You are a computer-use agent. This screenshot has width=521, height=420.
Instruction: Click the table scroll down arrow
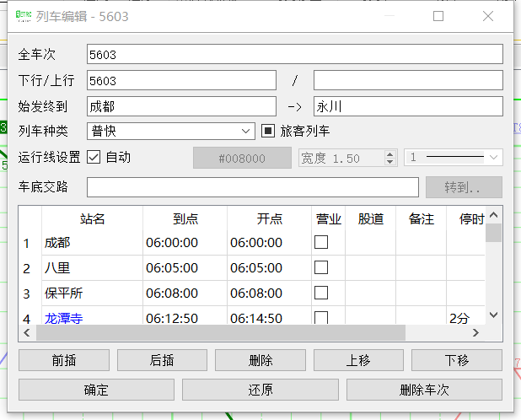pyautogui.click(x=494, y=315)
